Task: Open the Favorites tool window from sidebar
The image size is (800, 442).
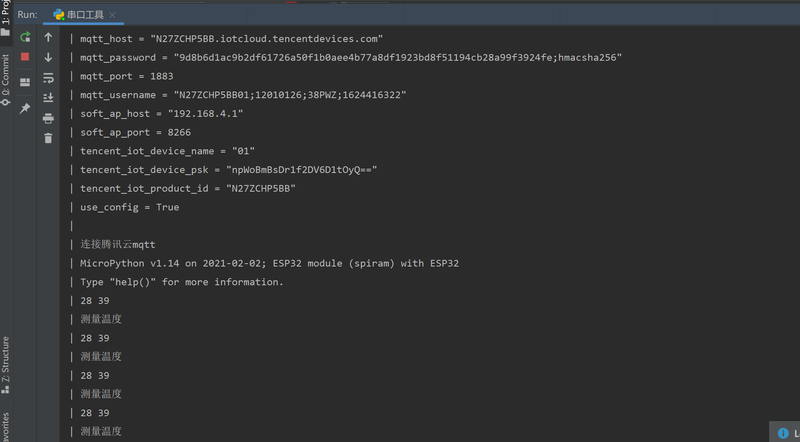Action: (x=5, y=427)
